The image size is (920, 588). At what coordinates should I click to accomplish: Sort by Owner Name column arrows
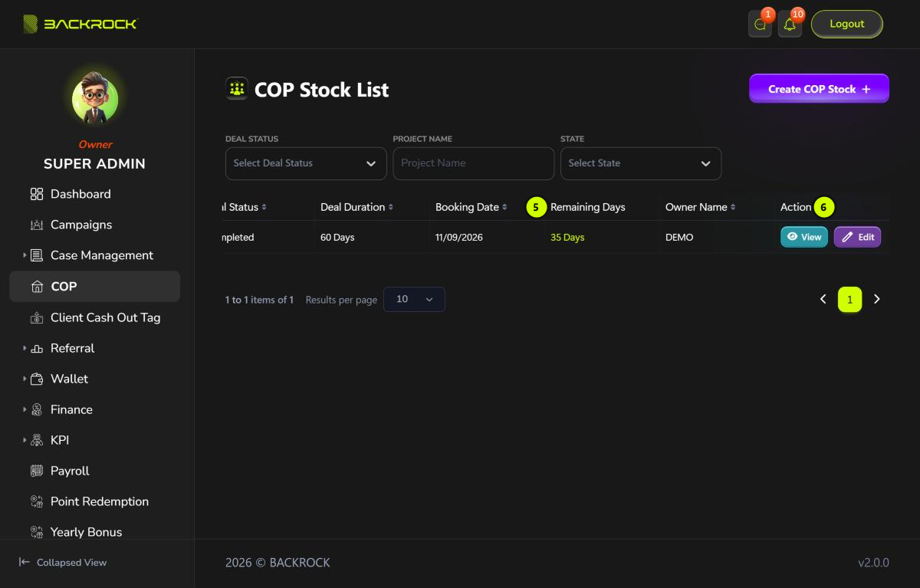tap(733, 207)
